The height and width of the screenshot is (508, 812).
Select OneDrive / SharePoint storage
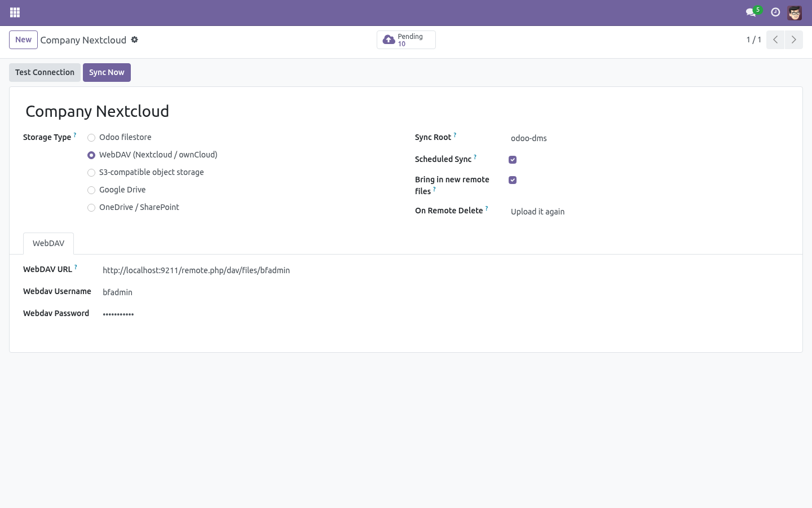coord(91,208)
